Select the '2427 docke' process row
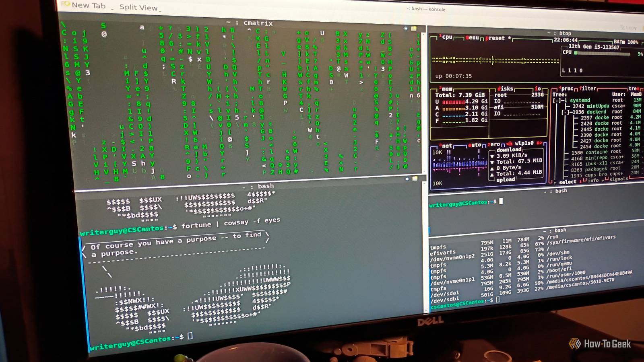 pos(607,140)
